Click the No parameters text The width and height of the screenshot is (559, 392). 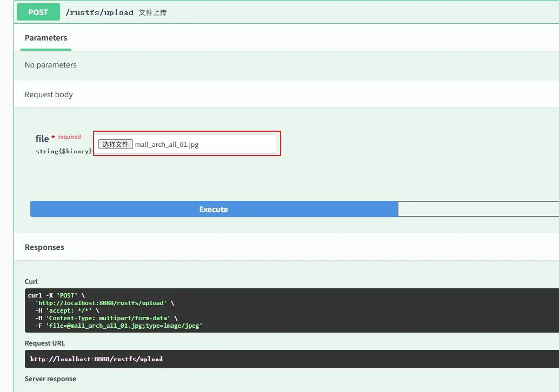pos(50,65)
